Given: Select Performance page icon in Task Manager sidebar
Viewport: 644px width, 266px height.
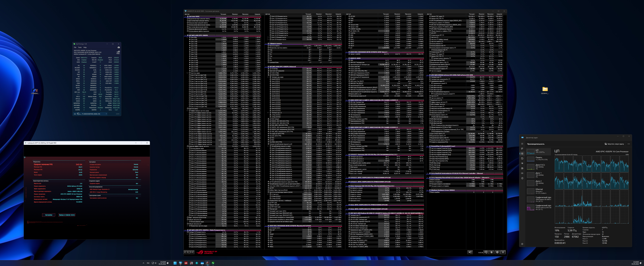Looking at the screenshot, I should (x=522, y=153).
